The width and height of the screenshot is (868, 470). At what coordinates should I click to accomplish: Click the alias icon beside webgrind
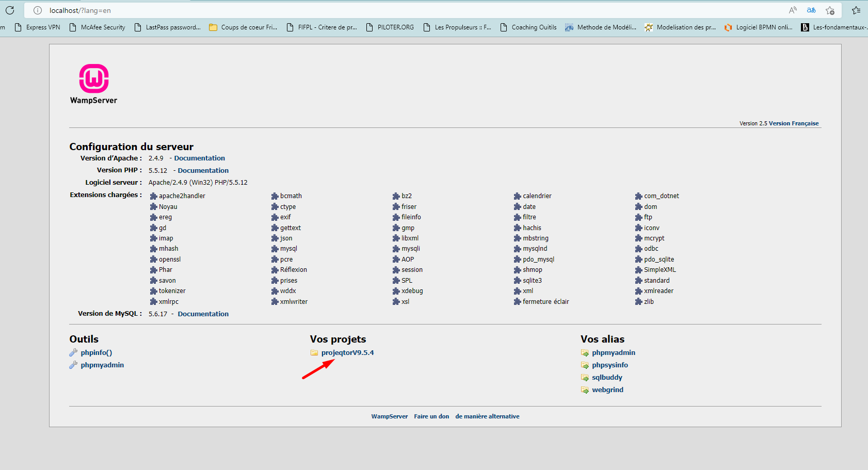[x=585, y=390]
